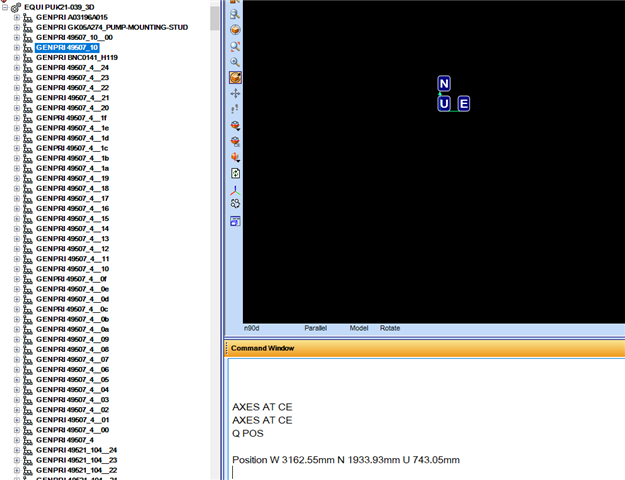Click the Position W 3162.55mm output text
This screenshot has width=625, height=480.
pos(346,460)
